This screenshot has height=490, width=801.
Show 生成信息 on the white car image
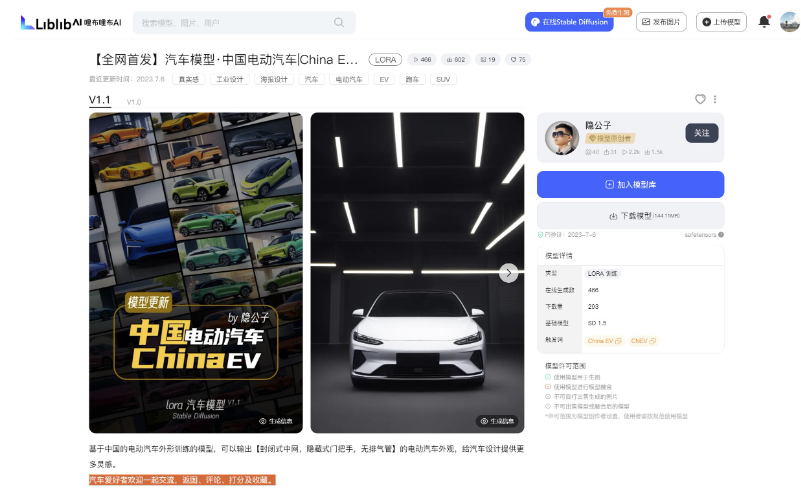pos(498,421)
